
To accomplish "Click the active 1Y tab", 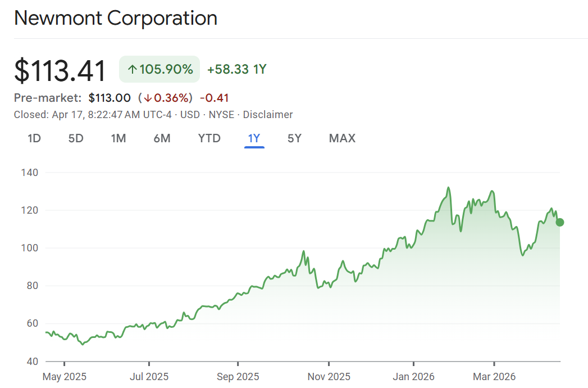I will [x=254, y=138].
